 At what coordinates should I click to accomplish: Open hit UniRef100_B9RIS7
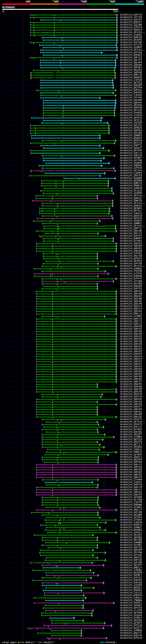point(131,22)
